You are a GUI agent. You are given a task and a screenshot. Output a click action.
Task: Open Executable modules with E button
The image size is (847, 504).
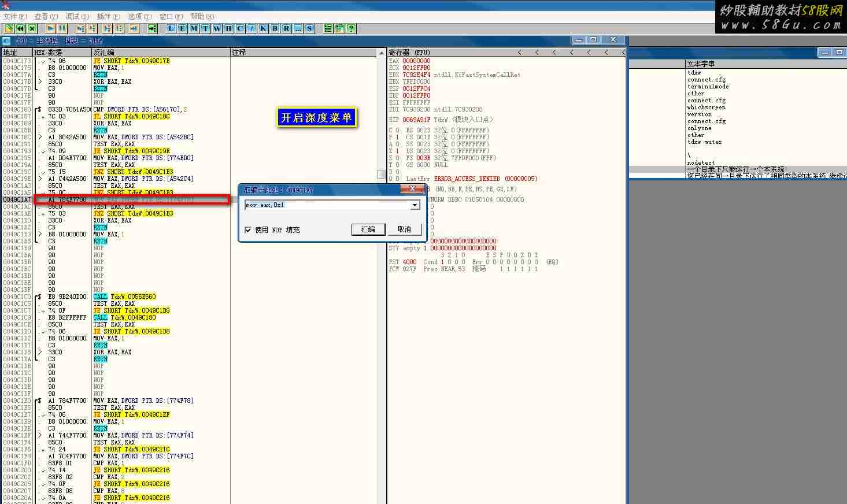point(183,28)
